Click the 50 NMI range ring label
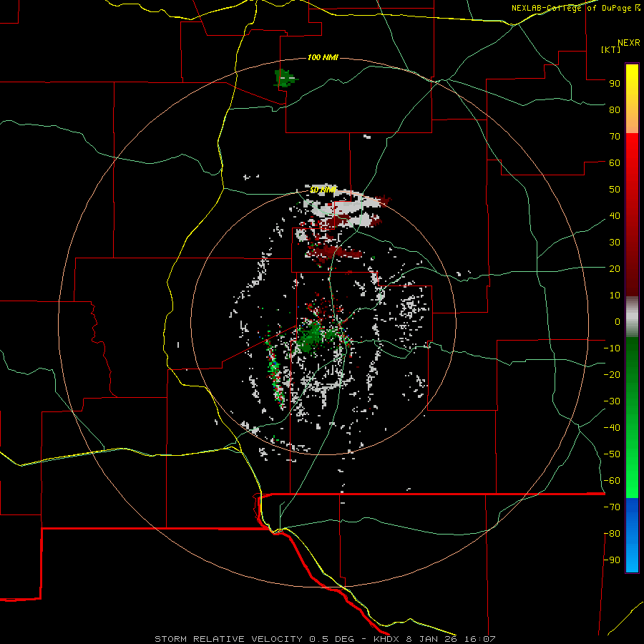This screenshot has height=644, width=644. [323, 190]
